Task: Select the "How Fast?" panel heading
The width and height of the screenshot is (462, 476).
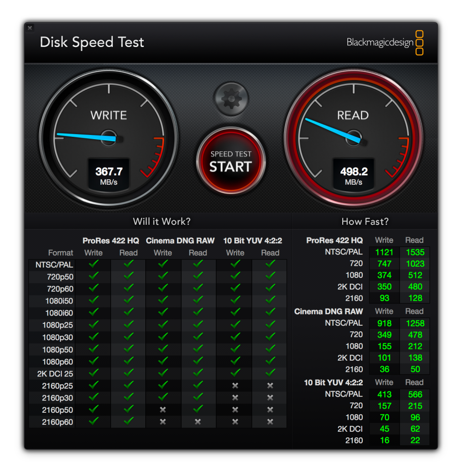Action: tap(365, 221)
